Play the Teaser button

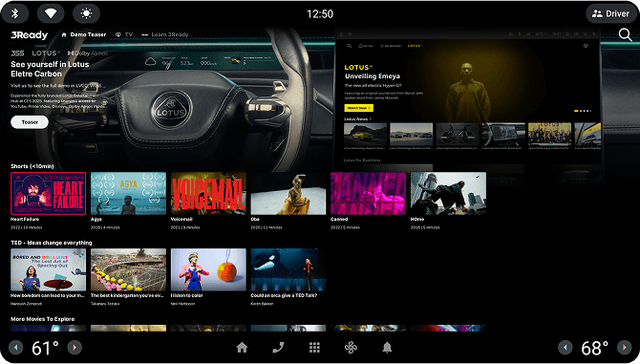[x=30, y=122]
